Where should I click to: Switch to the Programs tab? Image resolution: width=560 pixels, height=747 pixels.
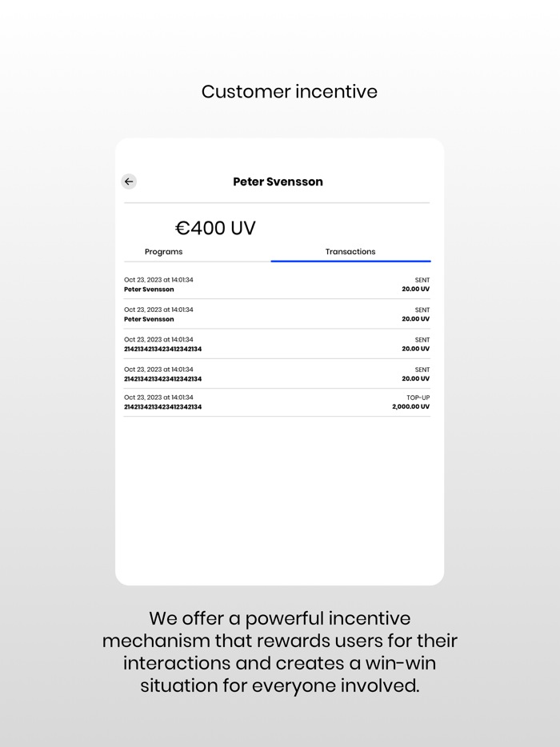pos(163,252)
